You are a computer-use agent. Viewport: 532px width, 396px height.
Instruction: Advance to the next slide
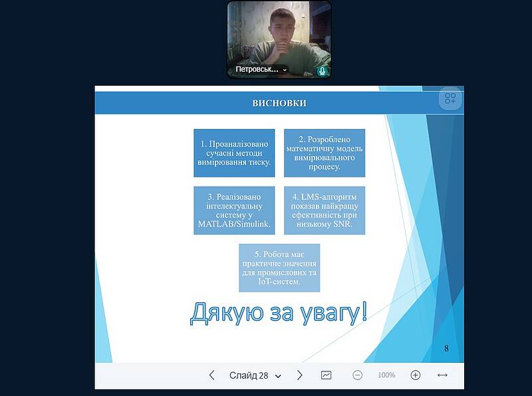(299, 375)
